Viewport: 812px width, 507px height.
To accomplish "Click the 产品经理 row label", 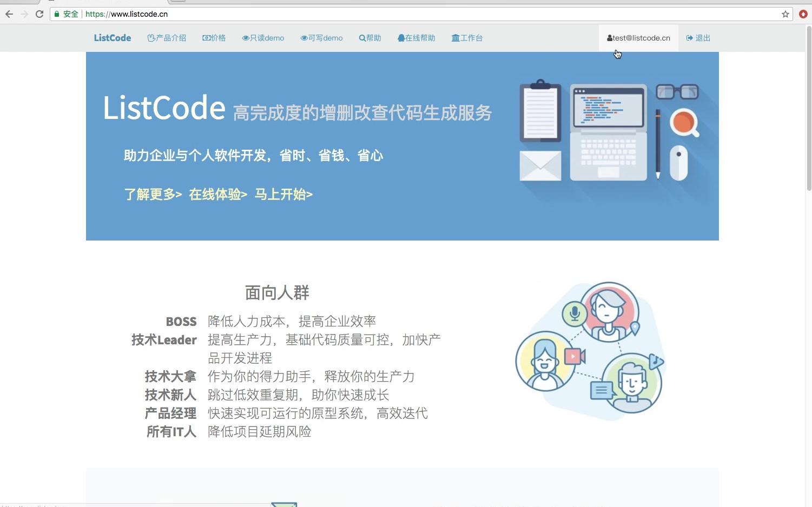I will point(170,413).
